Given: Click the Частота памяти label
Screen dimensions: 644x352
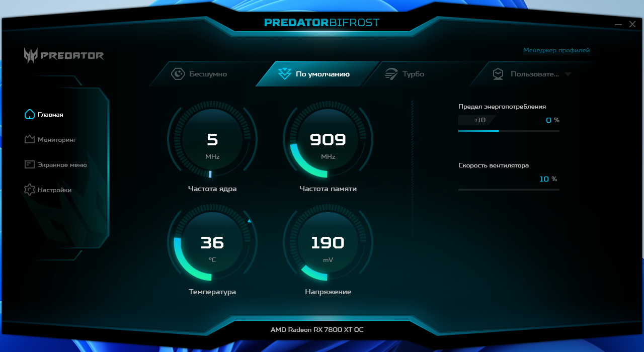Looking at the screenshot, I should pos(328,189).
